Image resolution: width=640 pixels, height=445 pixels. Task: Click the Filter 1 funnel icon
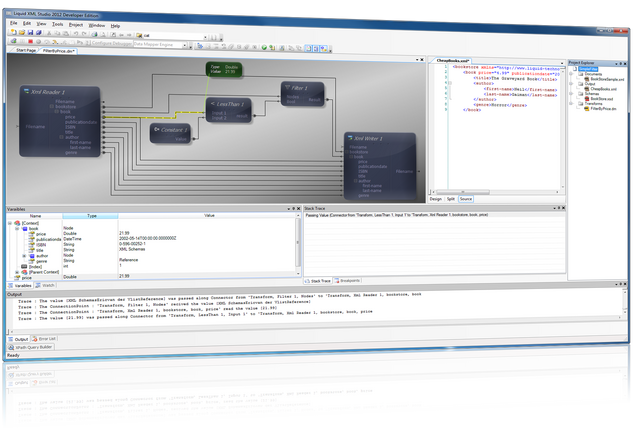[287, 87]
